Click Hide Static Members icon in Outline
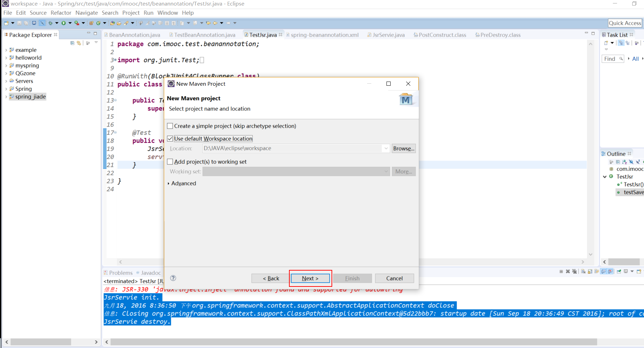 (x=638, y=162)
